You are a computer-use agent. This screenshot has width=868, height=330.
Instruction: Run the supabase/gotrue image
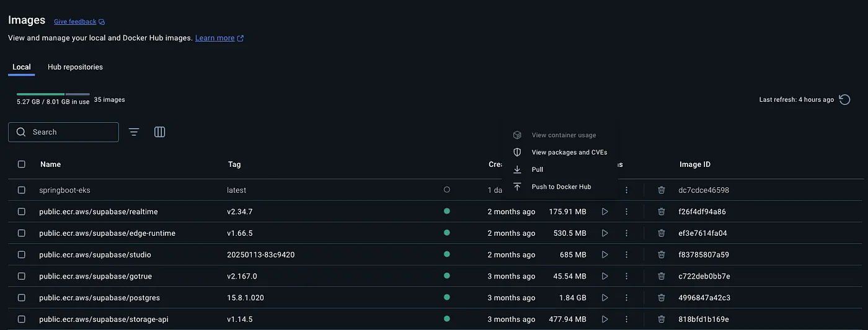tap(604, 276)
